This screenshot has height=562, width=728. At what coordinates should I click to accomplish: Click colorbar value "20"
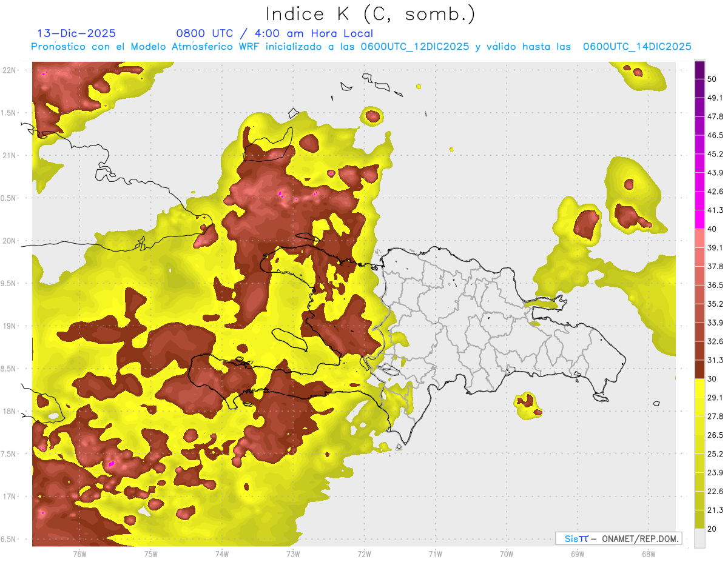coord(712,529)
